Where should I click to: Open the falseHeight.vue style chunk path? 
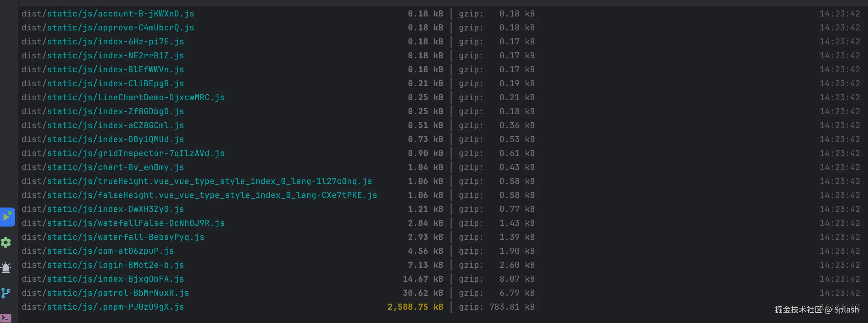pyautogui.click(x=212, y=195)
